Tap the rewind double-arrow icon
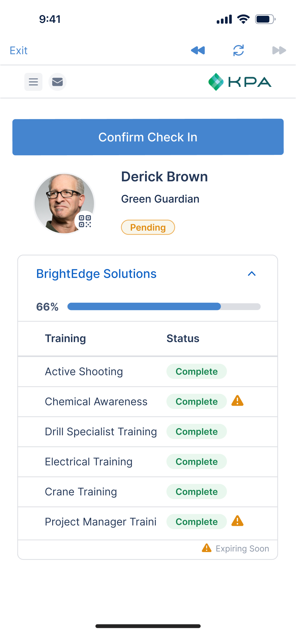The height and width of the screenshot is (644, 296). [x=198, y=50]
